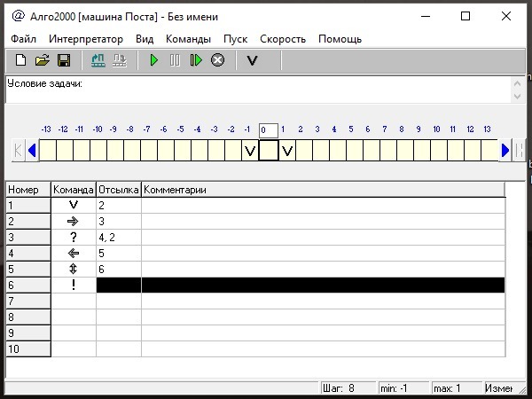Image resolution: width=532 pixels, height=399 pixels.
Task: Select the V command in row 1
Action: pyautogui.click(x=74, y=206)
